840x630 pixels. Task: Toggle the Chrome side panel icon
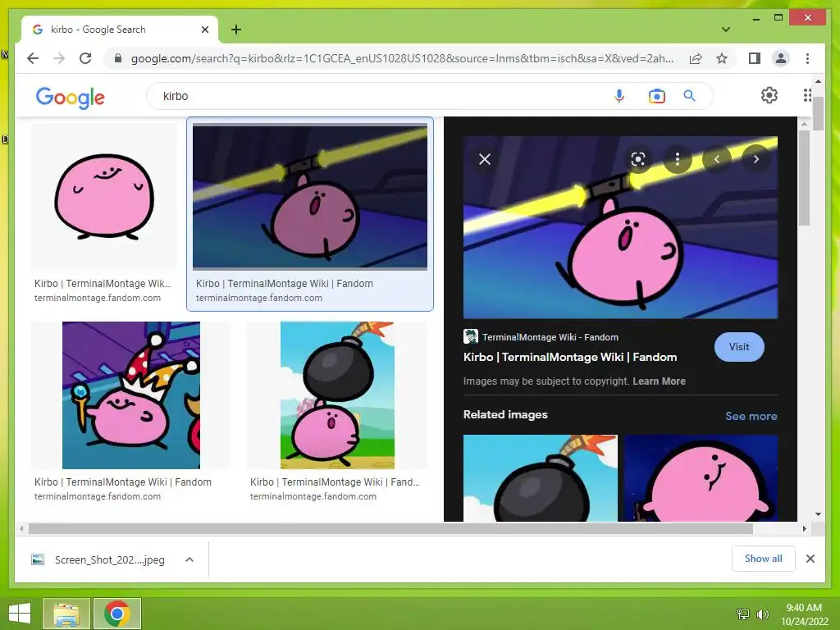[x=755, y=58]
